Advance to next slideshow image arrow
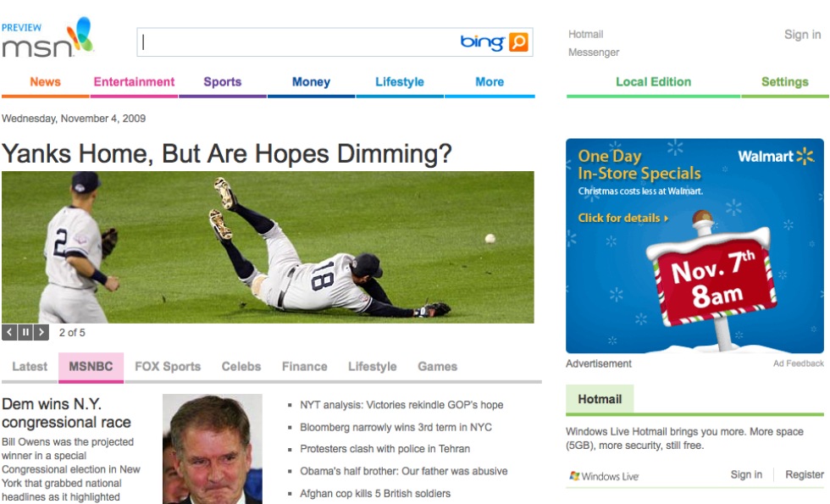Image resolution: width=830 pixels, height=504 pixels. point(41,333)
